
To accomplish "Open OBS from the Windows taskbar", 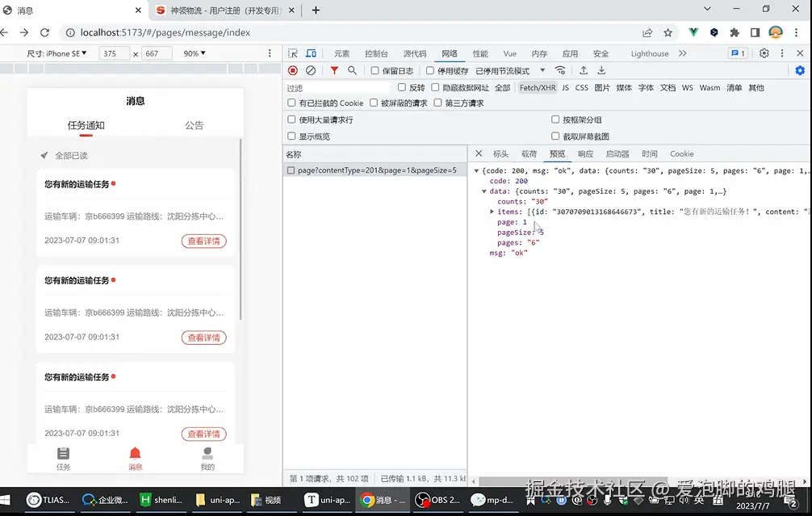I will [x=437, y=500].
